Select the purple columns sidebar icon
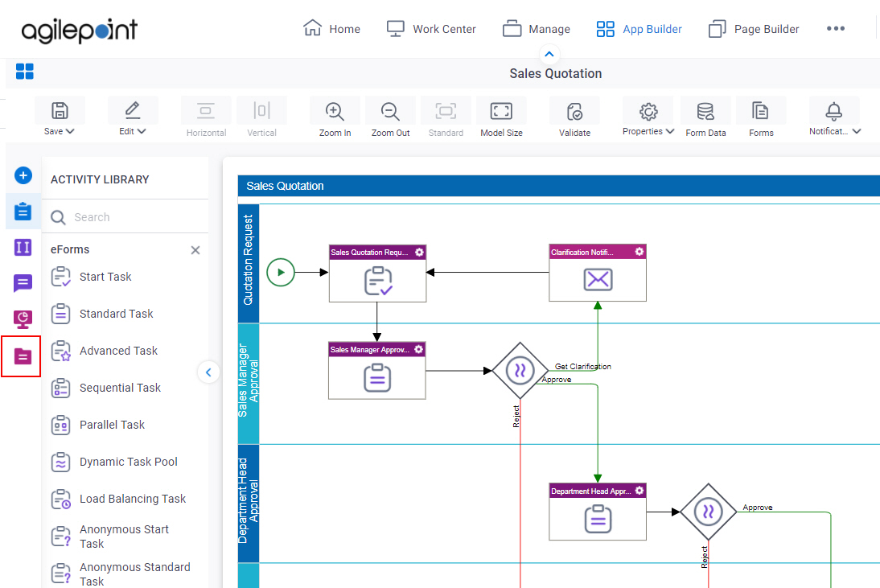The height and width of the screenshot is (588, 880). pos(23,248)
